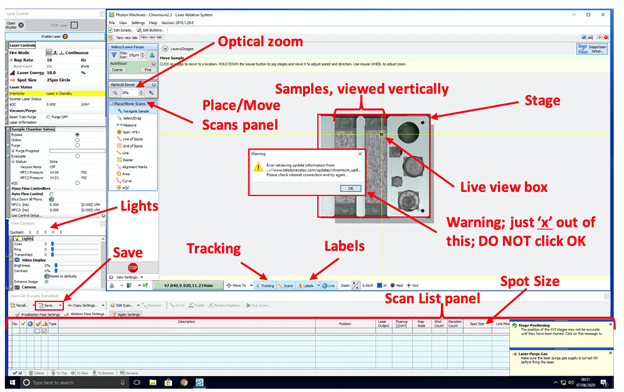Click the New view tab button

click(x=151, y=37)
